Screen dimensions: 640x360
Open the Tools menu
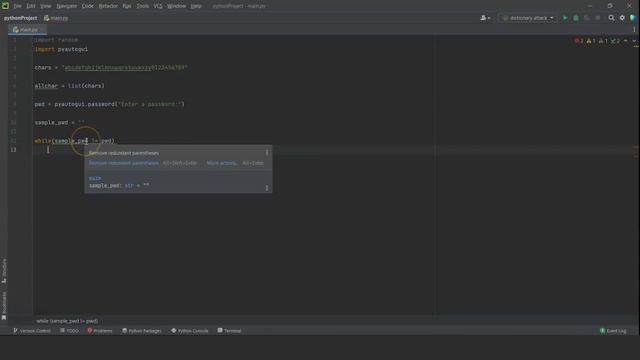tap(142, 6)
